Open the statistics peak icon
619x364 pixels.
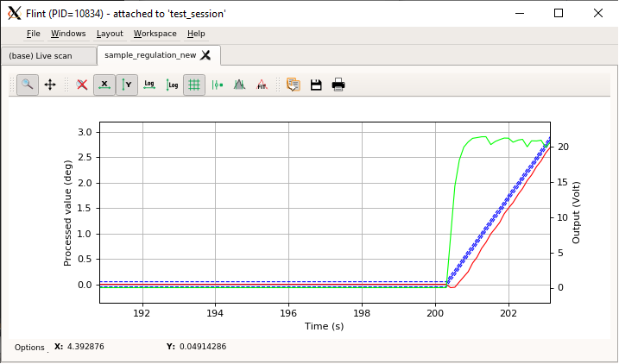pyautogui.click(x=239, y=85)
